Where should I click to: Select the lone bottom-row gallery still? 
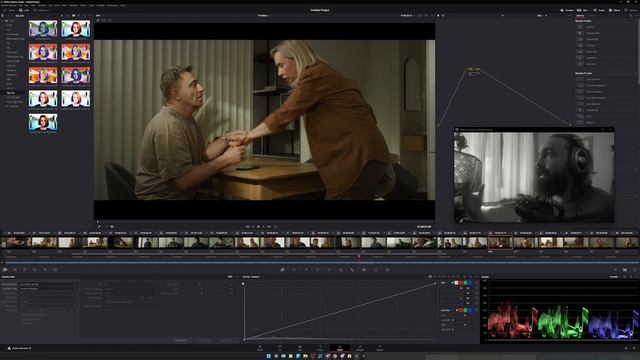tap(43, 122)
